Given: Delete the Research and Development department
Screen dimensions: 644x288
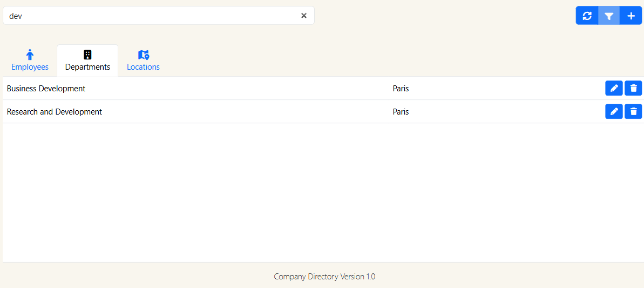Looking at the screenshot, I should tap(633, 111).
